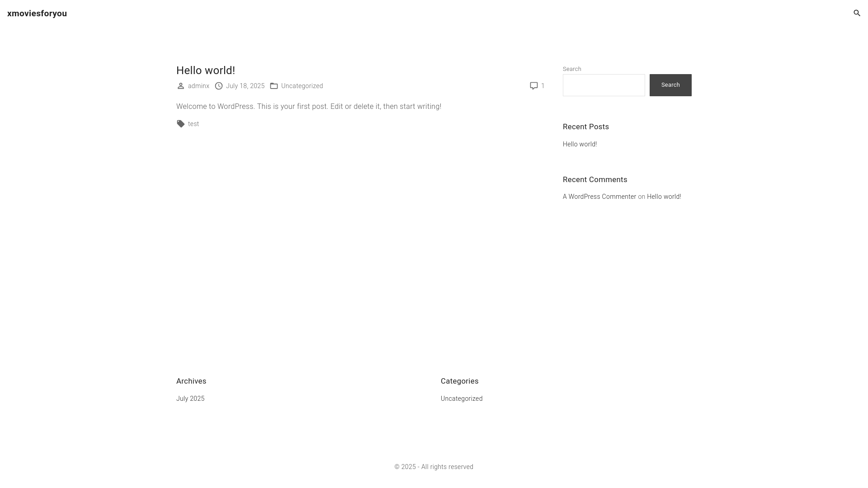The width and height of the screenshot is (868, 488).
Task: Go to xmoviesforyou site title
Action: tap(37, 14)
